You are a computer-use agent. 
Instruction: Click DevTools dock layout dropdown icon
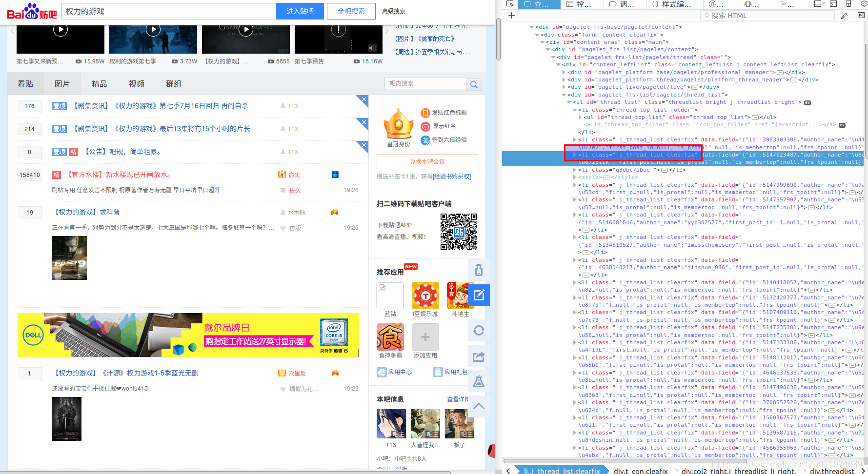click(819, 4)
